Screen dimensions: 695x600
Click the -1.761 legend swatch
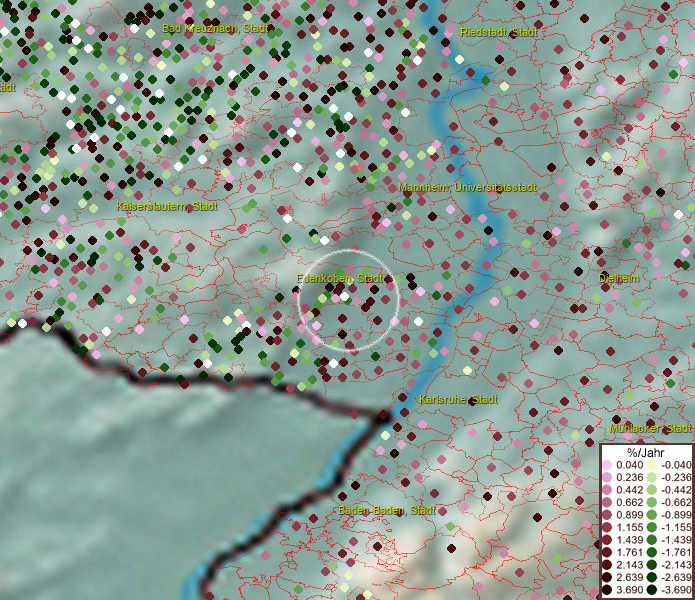pos(652,553)
